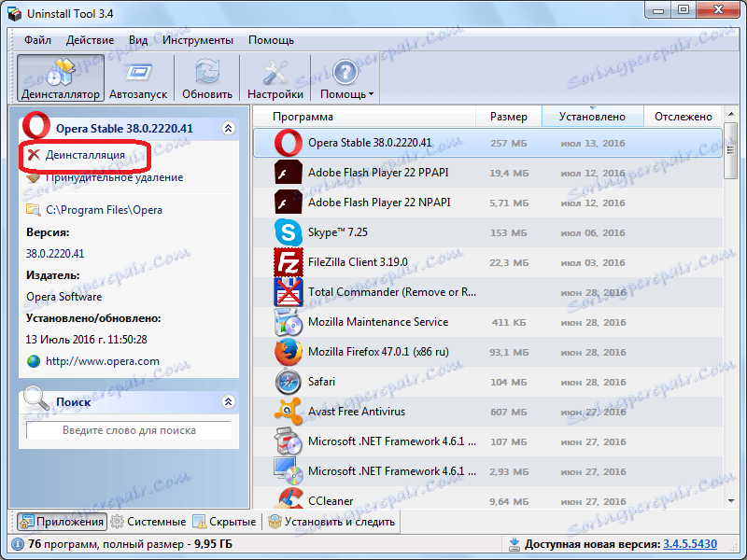Click the download icon beside Доступная новая версия
The width and height of the screenshot is (747, 560).
point(514,544)
